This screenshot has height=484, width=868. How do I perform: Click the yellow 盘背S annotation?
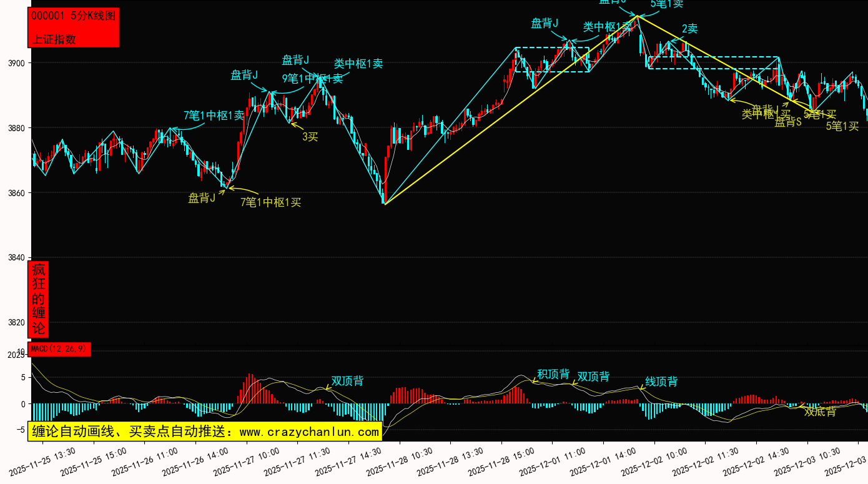(x=787, y=122)
